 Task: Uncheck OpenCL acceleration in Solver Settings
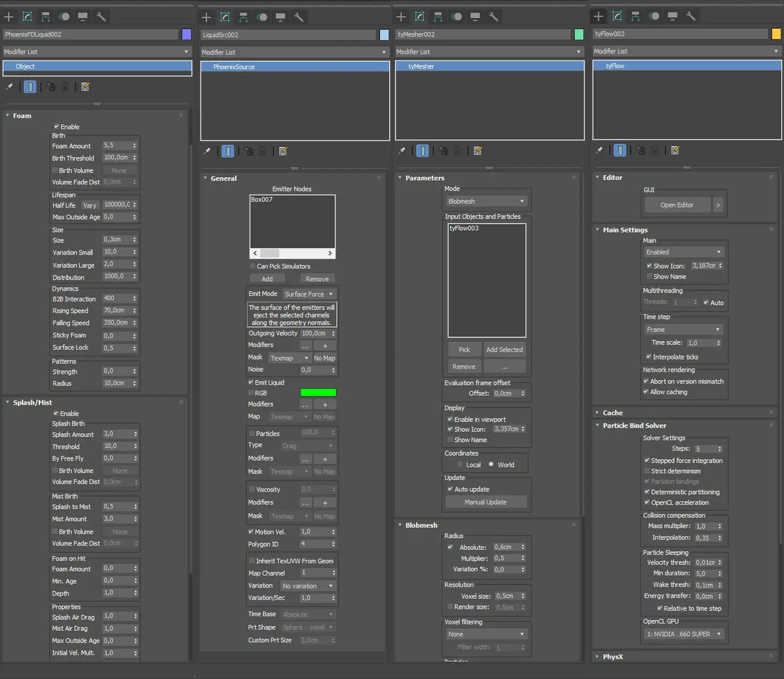pos(647,502)
